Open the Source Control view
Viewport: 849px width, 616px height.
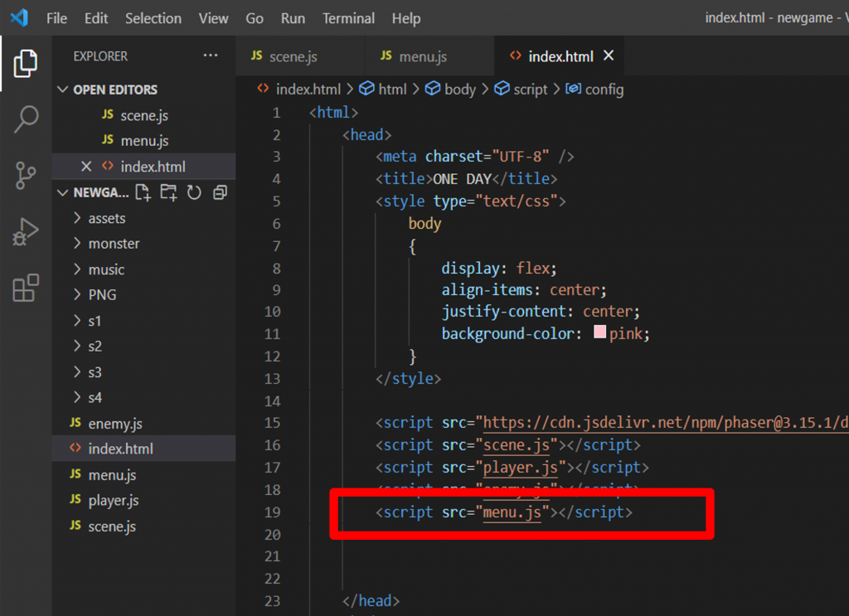pyautogui.click(x=26, y=176)
